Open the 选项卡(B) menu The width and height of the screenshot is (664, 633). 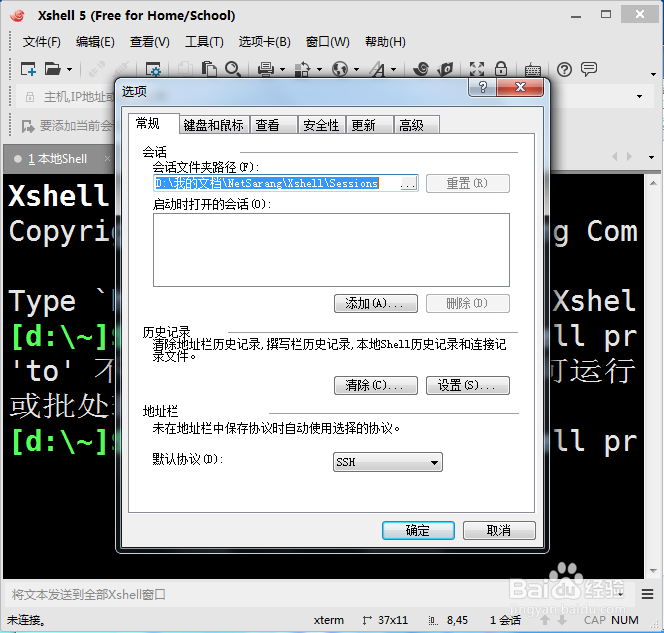(265, 42)
